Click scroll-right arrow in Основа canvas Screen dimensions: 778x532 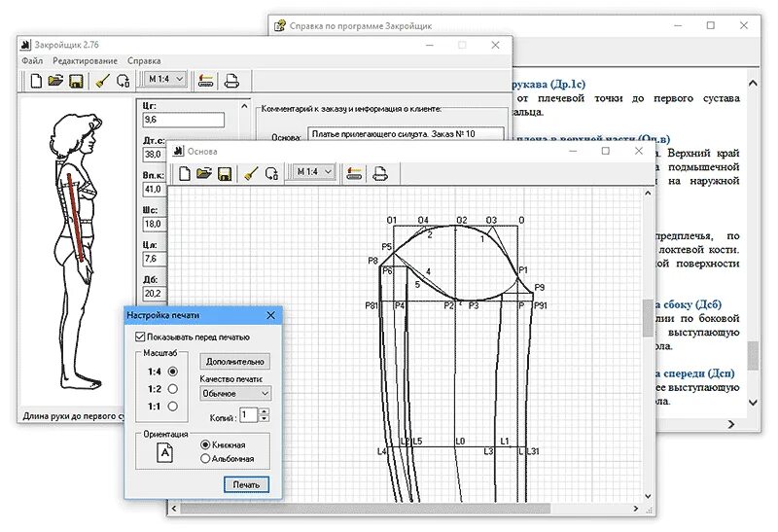point(636,509)
